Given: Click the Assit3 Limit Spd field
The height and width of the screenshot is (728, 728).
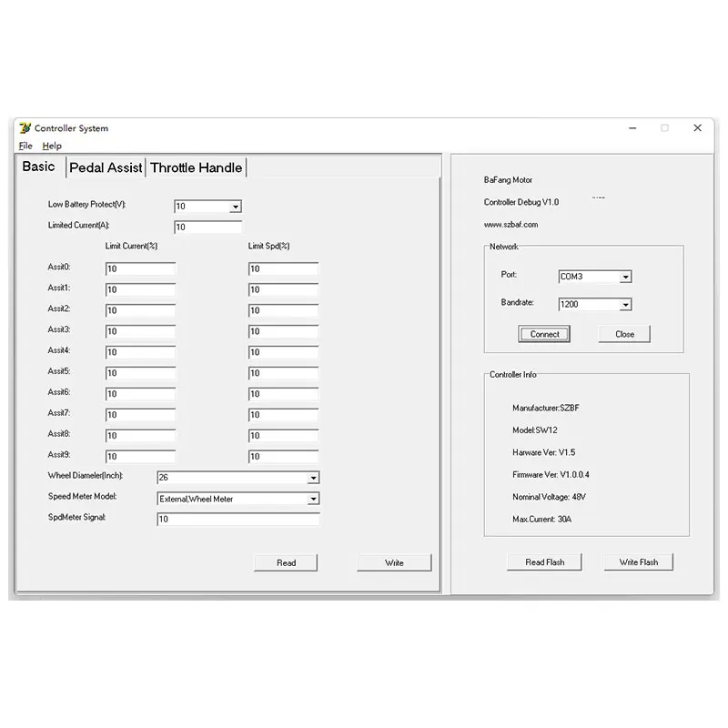Looking at the screenshot, I should tap(283, 331).
